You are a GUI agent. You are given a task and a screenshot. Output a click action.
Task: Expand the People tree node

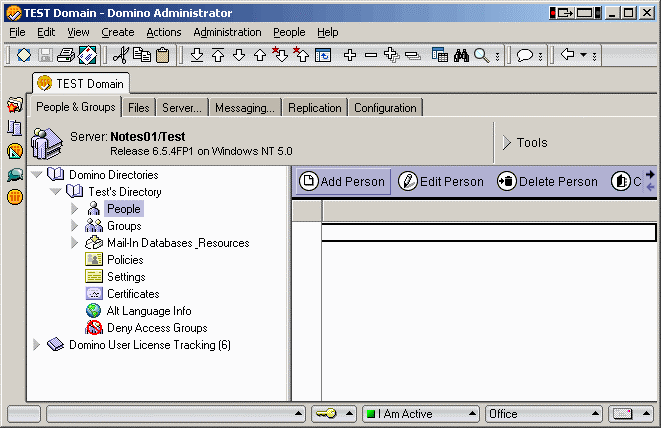[x=75, y=208]
